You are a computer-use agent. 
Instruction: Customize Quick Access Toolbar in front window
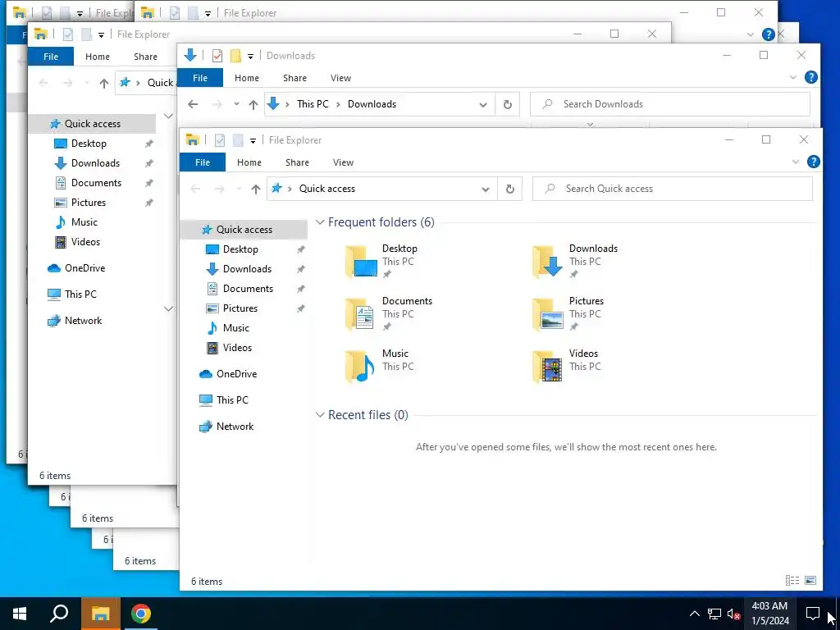tap(253, 141)
